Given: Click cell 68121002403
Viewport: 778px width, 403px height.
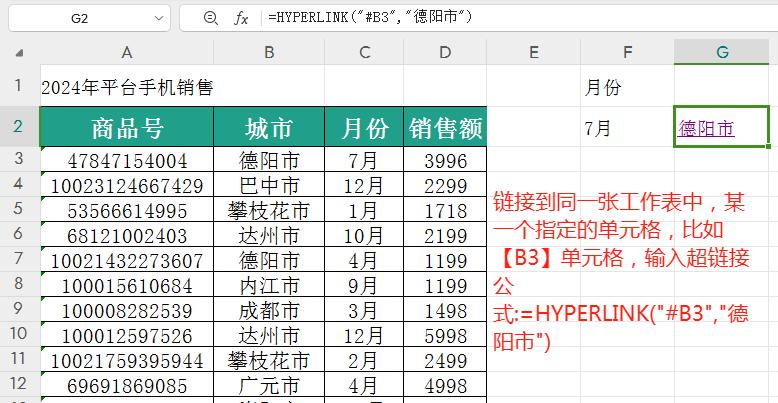Looking at the screenshot, I should [x=127, y=236].
